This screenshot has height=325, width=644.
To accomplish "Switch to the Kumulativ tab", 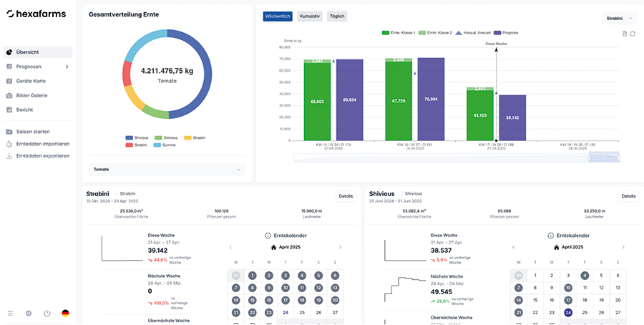I will 309,16.
